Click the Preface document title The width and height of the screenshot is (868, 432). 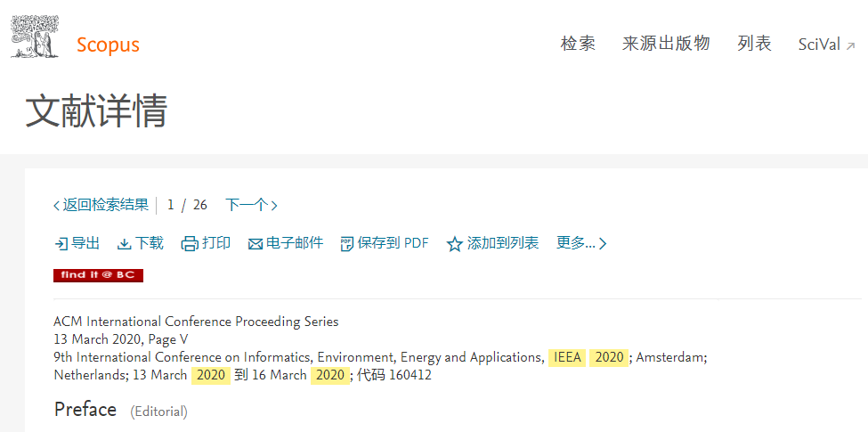(x=85, y=410)
